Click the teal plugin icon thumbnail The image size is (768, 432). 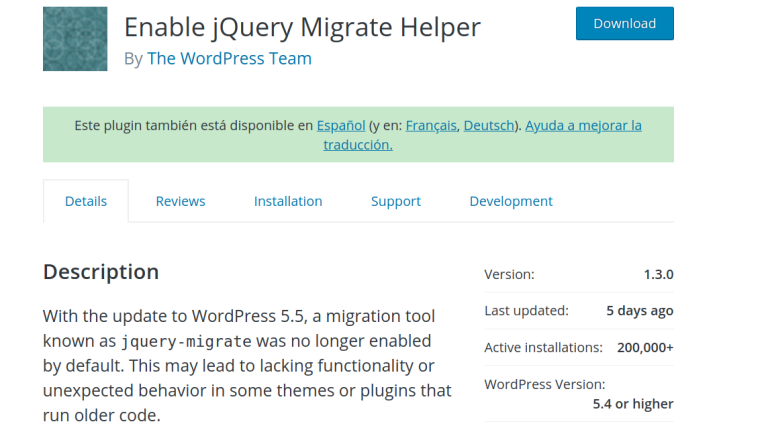pos(75,39)
